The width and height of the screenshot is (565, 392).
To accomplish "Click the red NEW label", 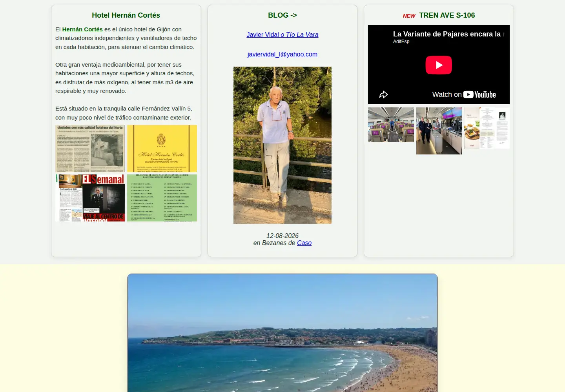I will [409, 16].
